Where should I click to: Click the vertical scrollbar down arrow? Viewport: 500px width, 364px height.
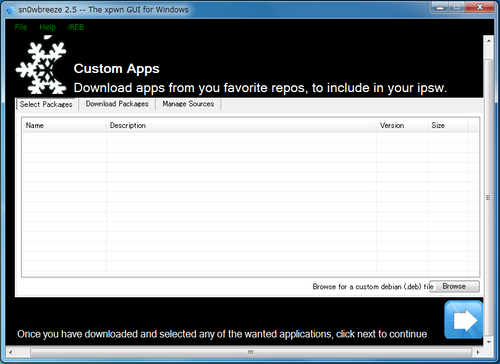click(489, 342)
